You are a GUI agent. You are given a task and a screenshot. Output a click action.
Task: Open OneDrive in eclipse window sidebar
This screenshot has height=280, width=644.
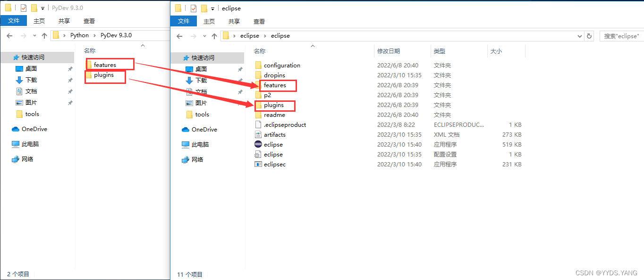[204, 129]
